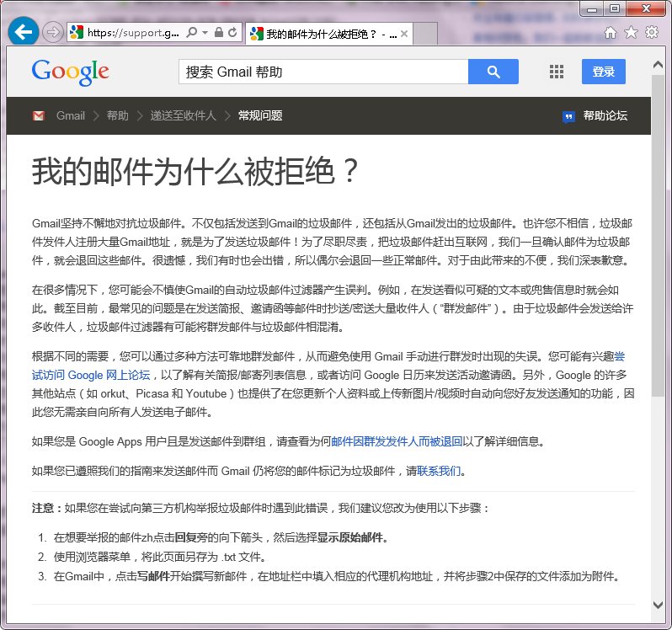Close the 我的邮件为什么被拒绝 tab
Viewport: 672px width, 630px height.
(x=403, y=34)
